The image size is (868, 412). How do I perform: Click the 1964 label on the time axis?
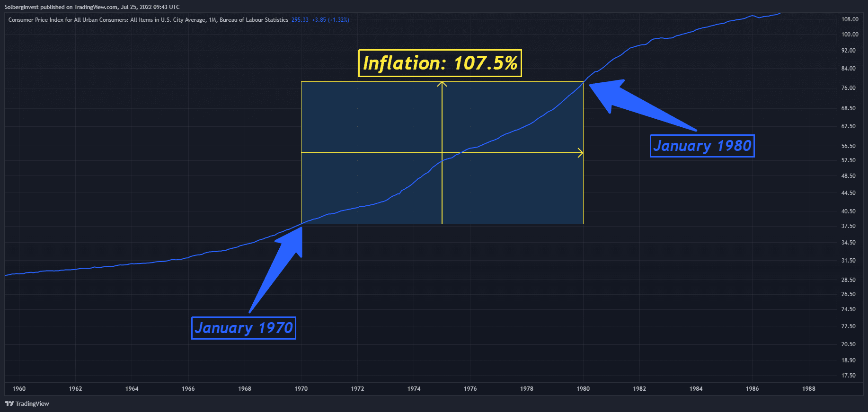[x=132, y=389]
